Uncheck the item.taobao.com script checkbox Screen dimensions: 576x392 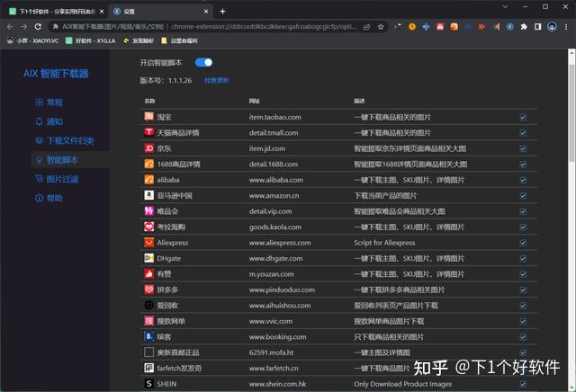(x=523, y=117)
